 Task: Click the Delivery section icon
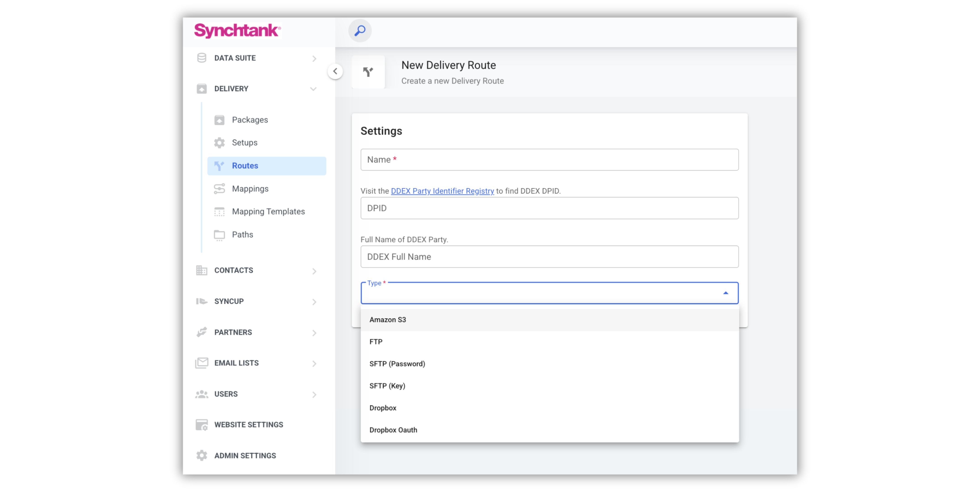point(202,89)
